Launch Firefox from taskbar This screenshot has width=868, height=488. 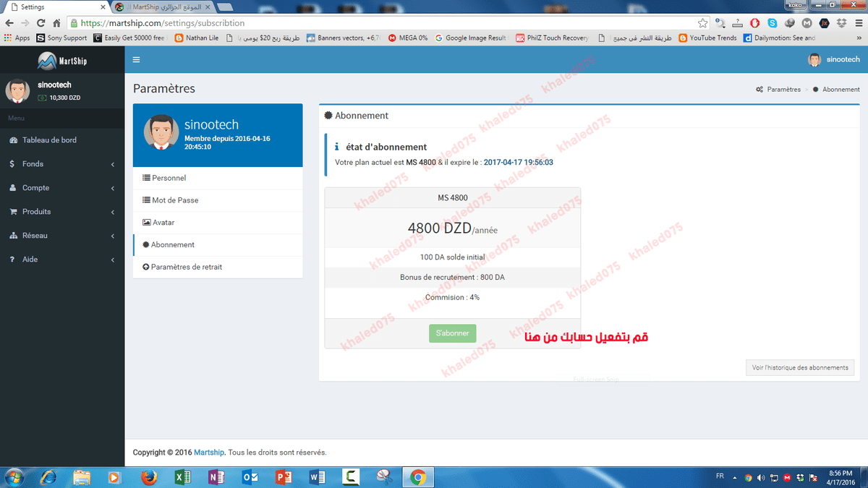pos(149,477)
